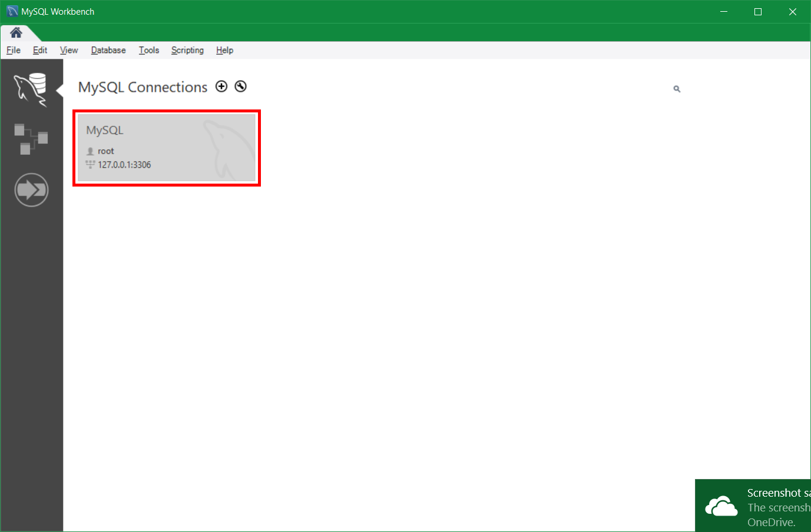This screenshot has width=811, height=532.
Task: Open the OneDrive screenshot saved notification
Action: [753, 506]
